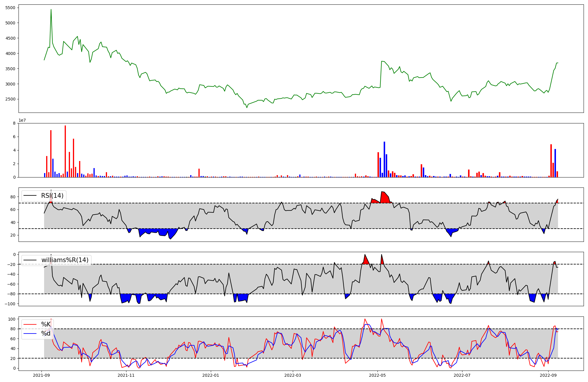Click the 2022-05 date tick label
The height and width of the screenshot is (382, 588).
pos(377,375)
